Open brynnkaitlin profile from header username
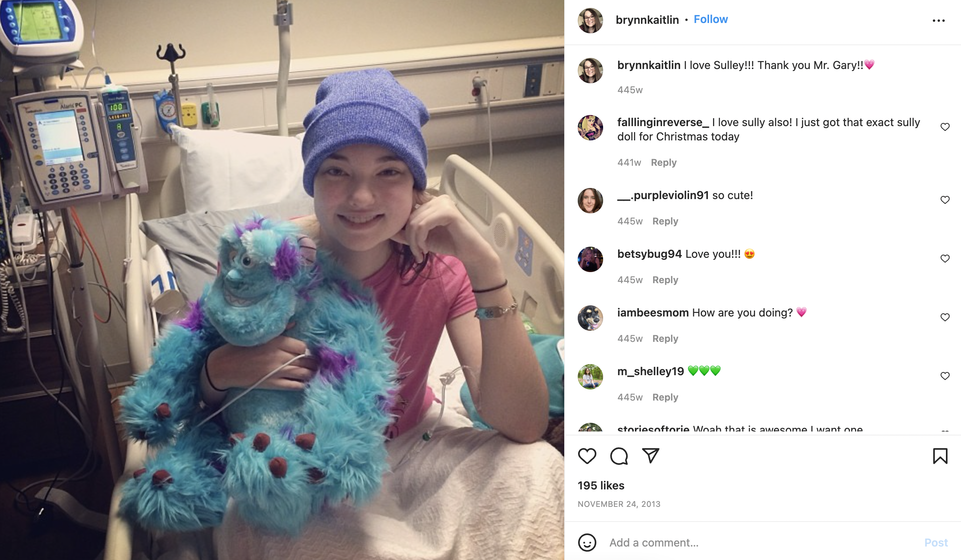The image size is (961, 560). (647, 20)
